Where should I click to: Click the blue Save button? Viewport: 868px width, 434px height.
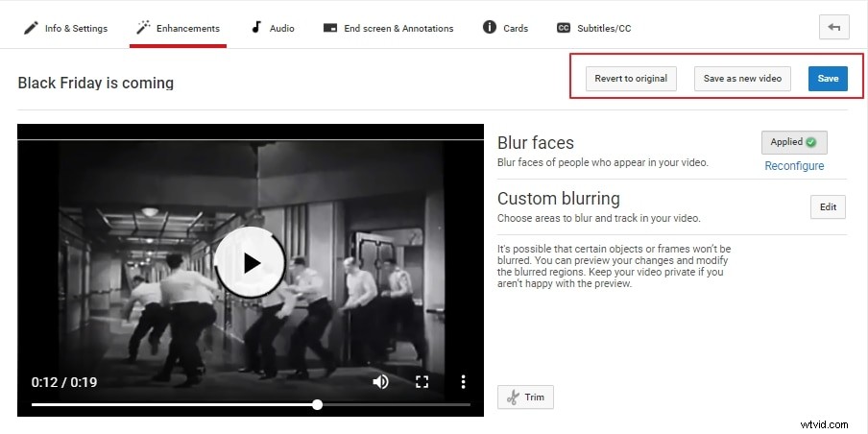click(x=828, y=79)
